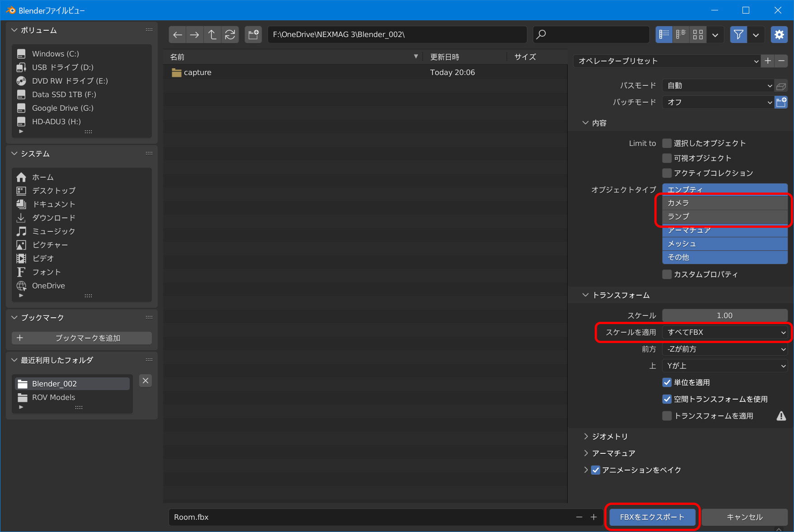Uncheck Apply Unit checkbox
Image resolution: width=794 pixels, height=532 pixels.
point(667,382)
